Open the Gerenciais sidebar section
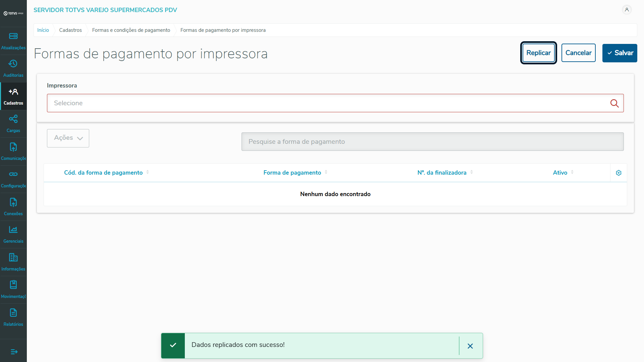The image size is (644, 362). (x=13, y=234)
